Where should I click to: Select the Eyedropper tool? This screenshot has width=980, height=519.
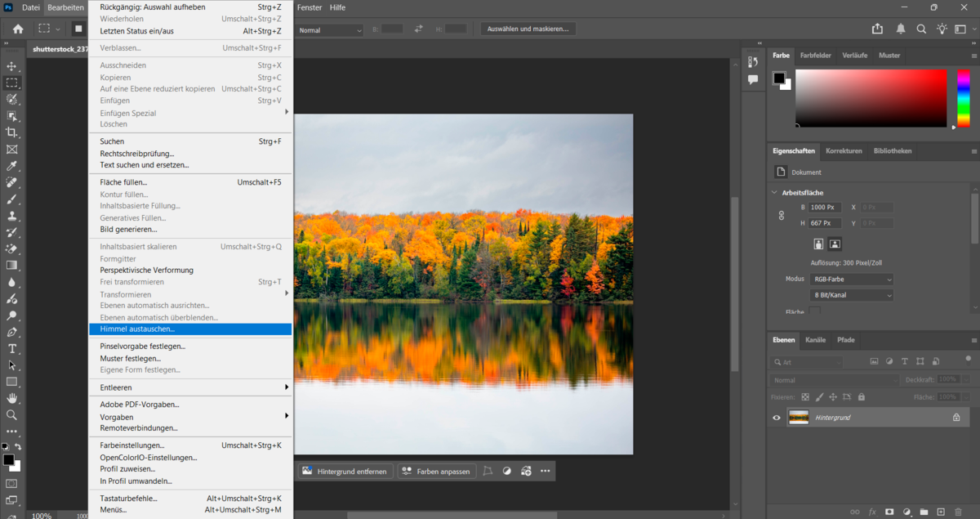click(x=12, y=166)
